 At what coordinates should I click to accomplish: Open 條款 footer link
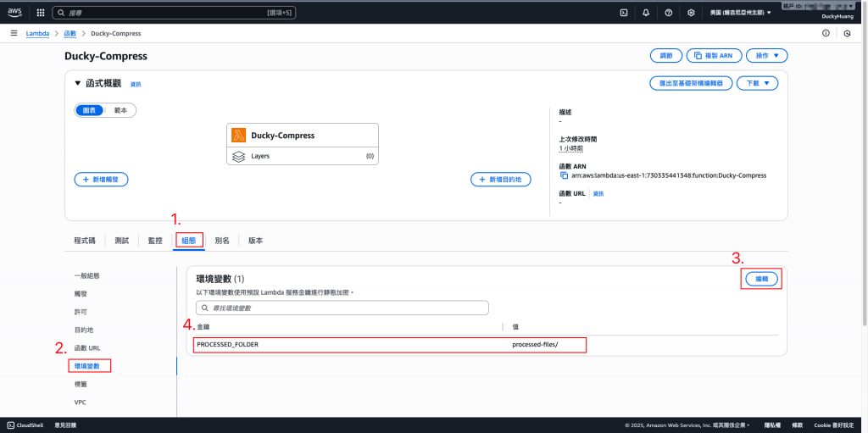pos(797,425)
